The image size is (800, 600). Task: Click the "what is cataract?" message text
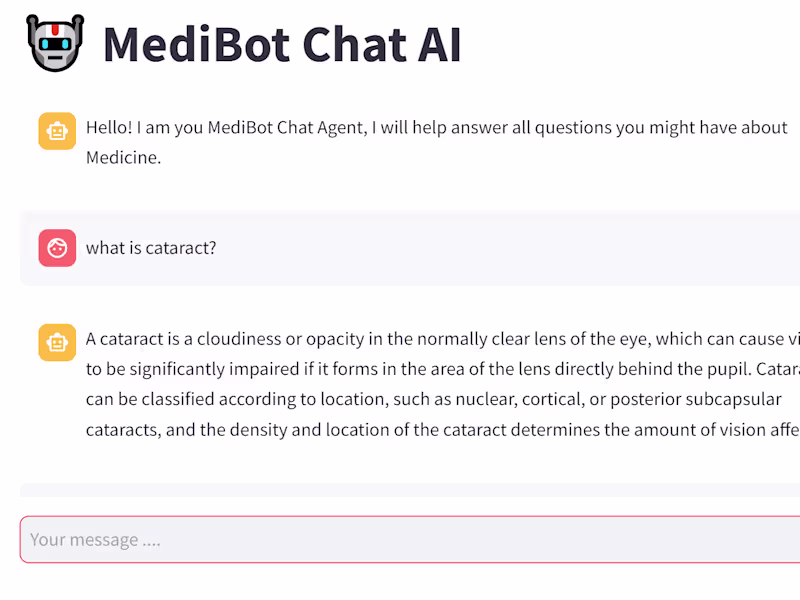[x=151, y=248]
